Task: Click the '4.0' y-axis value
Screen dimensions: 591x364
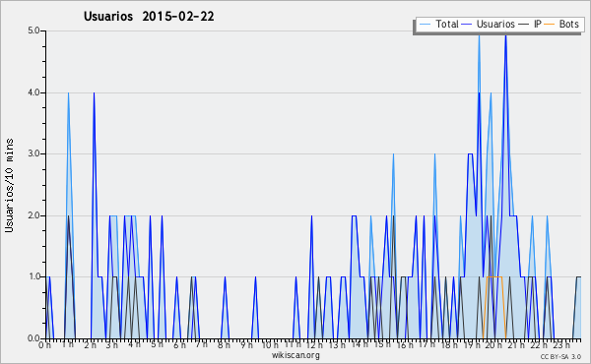Action: click(x=33, y=92)
